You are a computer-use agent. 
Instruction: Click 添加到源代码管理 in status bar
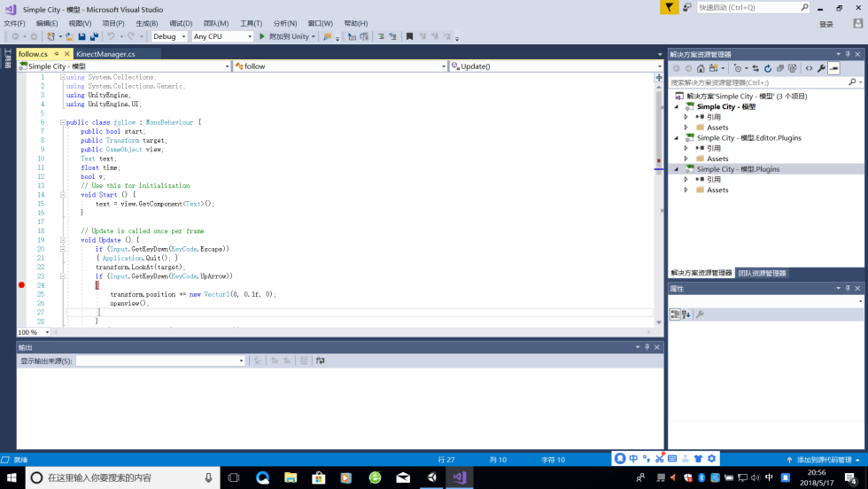[824, 460]
